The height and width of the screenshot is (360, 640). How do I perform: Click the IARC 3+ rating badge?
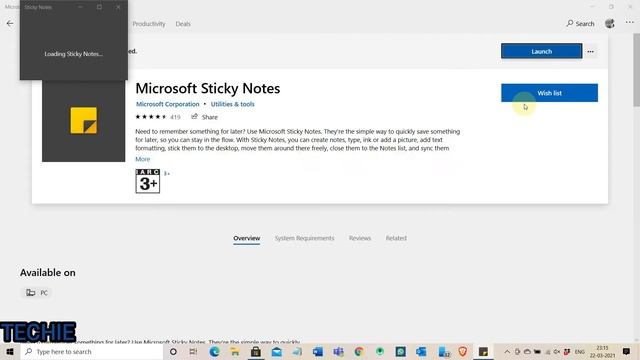pyautogui.click(x=148, y=181)
